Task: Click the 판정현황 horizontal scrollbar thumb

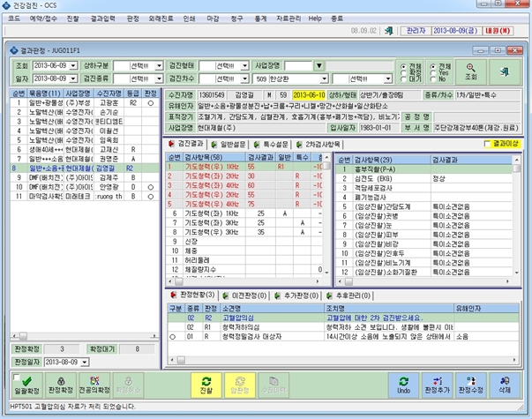Action: 181,360
